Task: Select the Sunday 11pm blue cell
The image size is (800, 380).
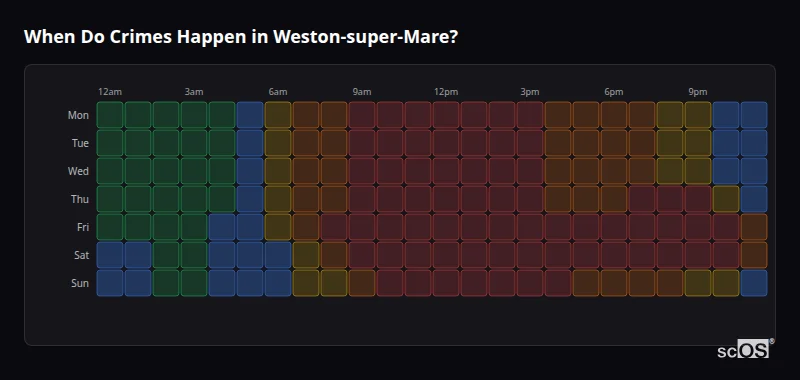Action: coord(754,283)
